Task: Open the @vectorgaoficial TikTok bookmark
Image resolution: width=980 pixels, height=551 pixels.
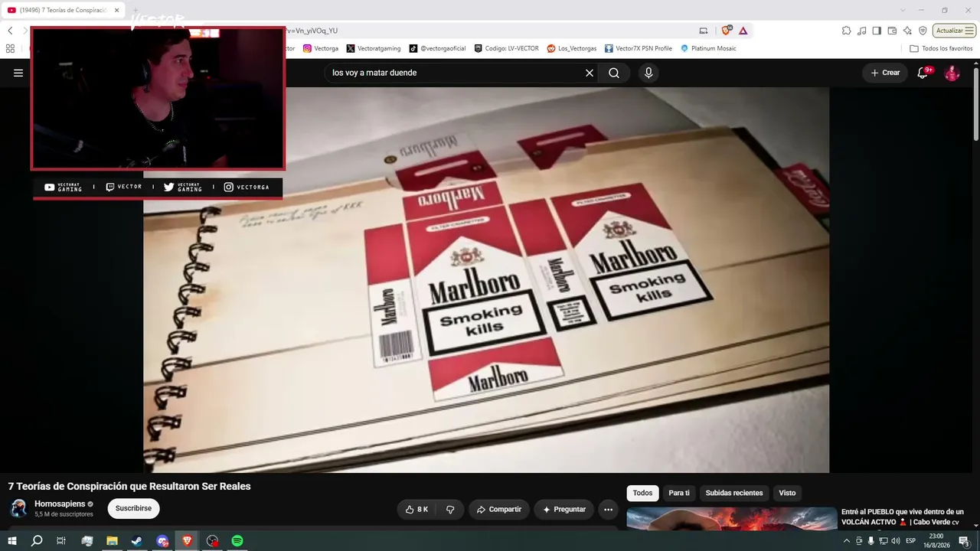Action: pyautogui.click(x=437, y=48)
